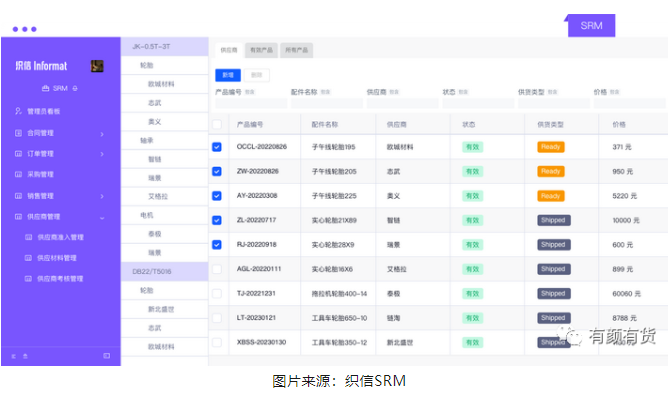Open the 供应商准入管理 submenu link
Screen dimensions: 668x393
pos(60,237)
